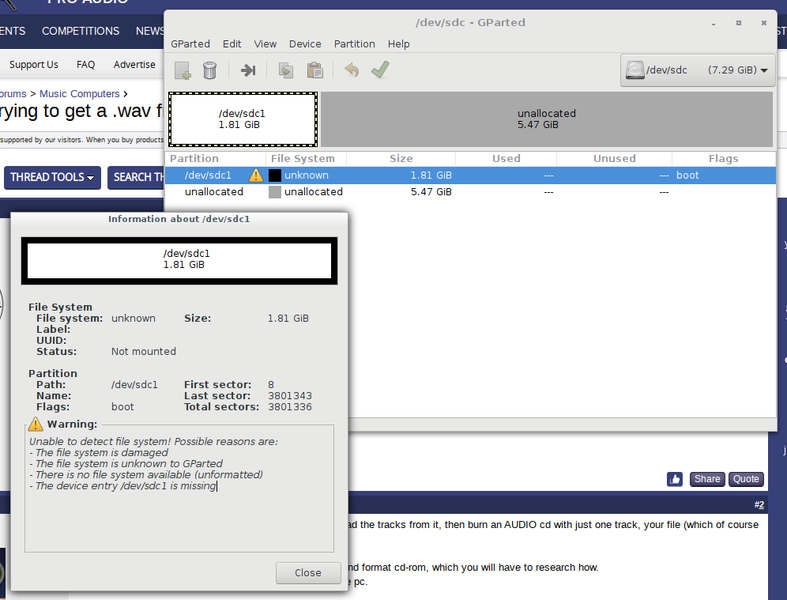Click the Last sector value 3801343
This screenshot has height=600, width=787.
tap(290, 396)
